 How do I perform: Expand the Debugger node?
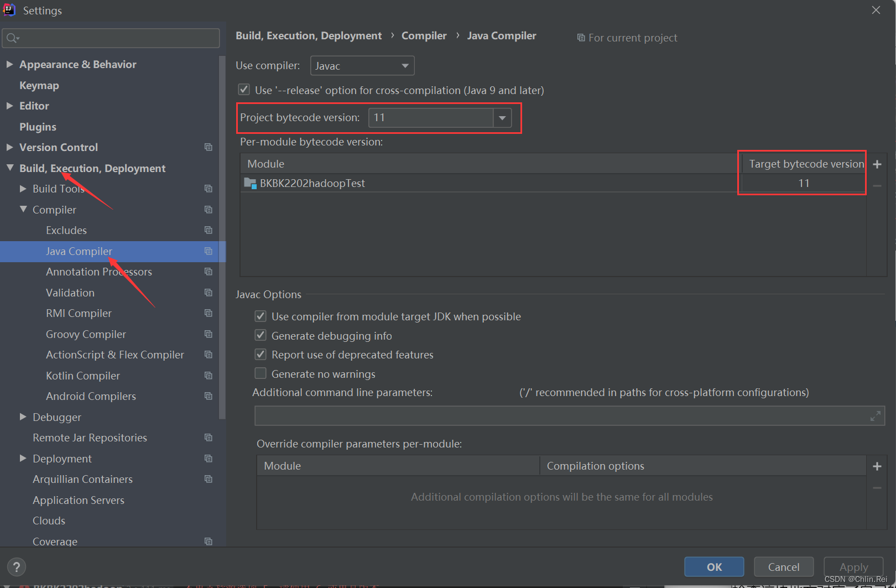point(23,417)
